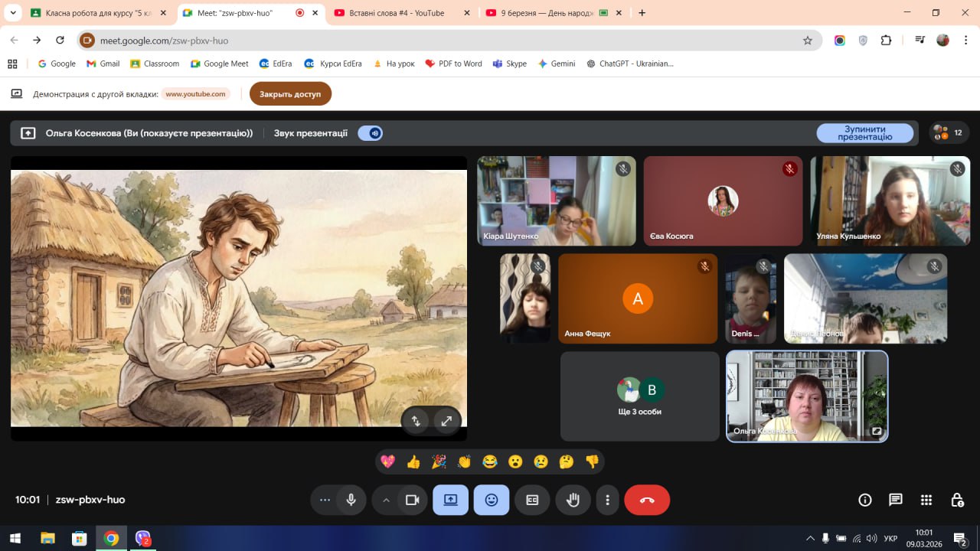Image resolution: width=980 pixels, height=551 pixels.
Task: Send the thumbs up emoji reaction
Action: point(413,461)
